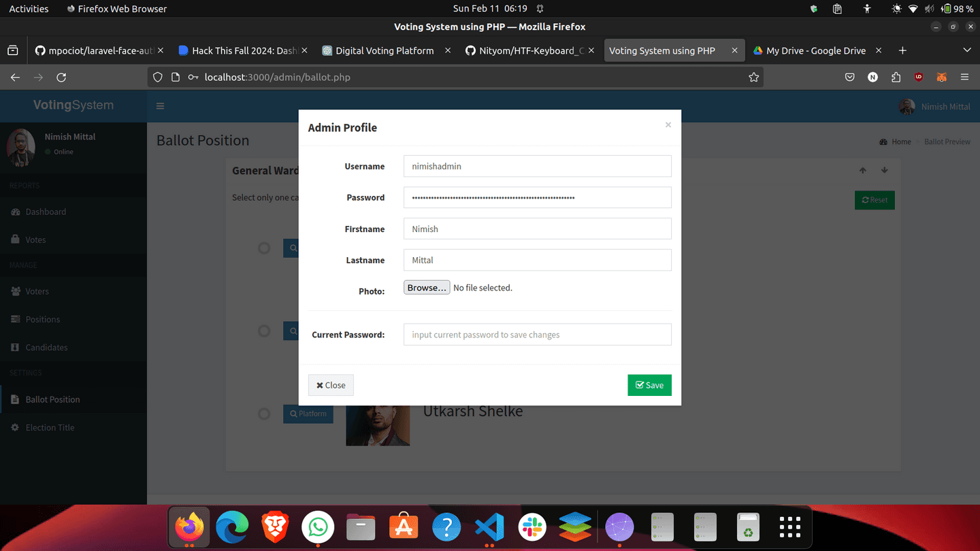980x551 pixels.
Task: Go back in Firefox
Action: [15, 78]
